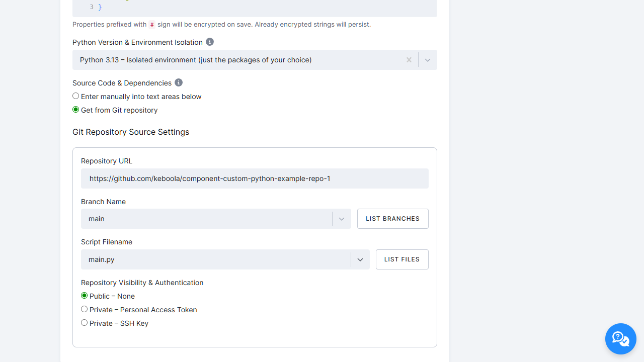644x362 pixels.
Task: Choose "Private – Personal Access Token" authentication
Action: tap(84, 309)
